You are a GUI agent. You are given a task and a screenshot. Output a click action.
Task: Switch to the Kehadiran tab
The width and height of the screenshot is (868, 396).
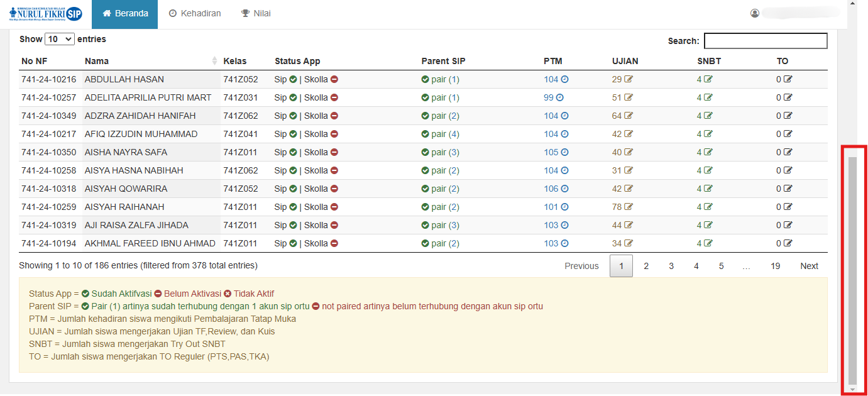195,13
